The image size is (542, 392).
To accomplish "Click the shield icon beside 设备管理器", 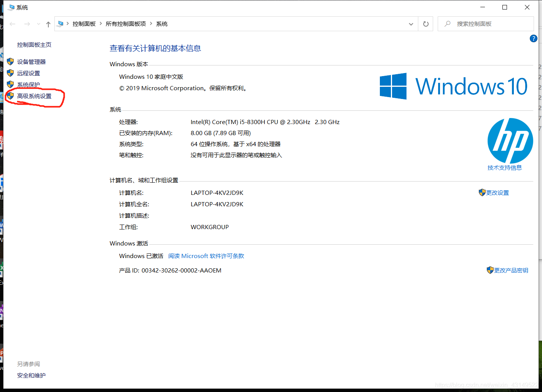I will click(10, 61).
